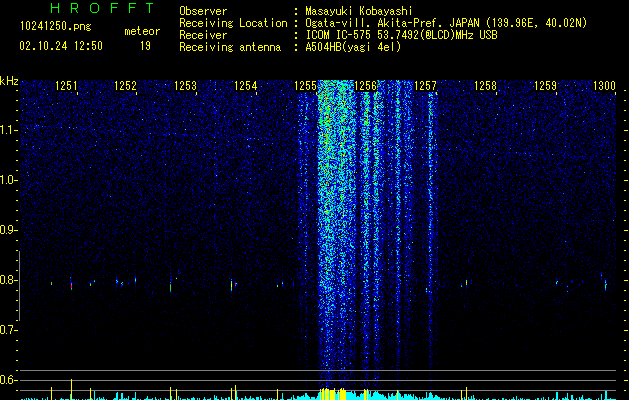Click the 0.8 kHz axis label

tap(8, 280)
